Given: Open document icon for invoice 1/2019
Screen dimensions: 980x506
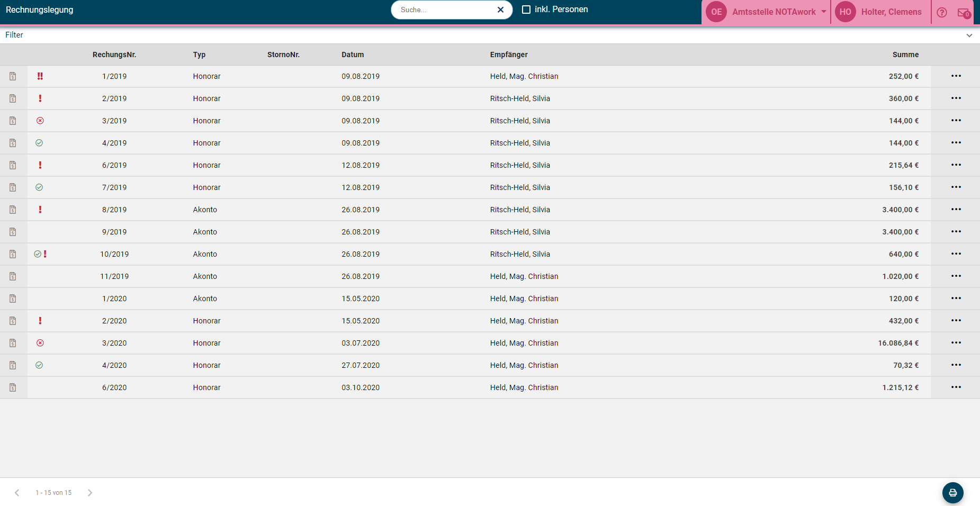Looking at the screenshot, I should [13, 76].
